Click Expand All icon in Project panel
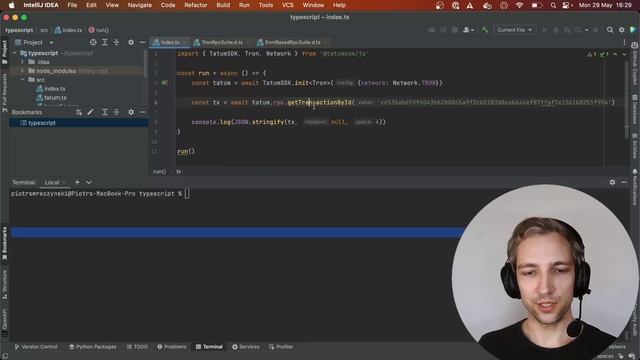This screenshot has width=640, height=360. pos(105,42)
